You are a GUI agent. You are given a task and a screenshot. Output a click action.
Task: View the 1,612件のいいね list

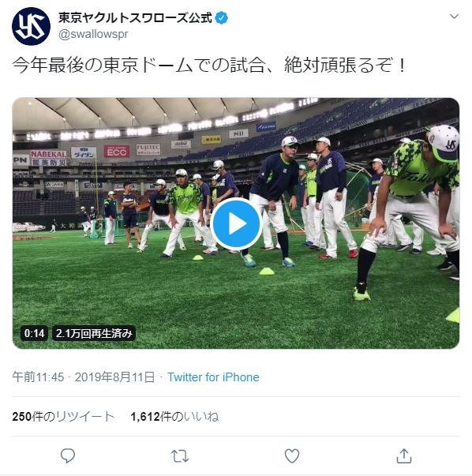click(174, 417)
